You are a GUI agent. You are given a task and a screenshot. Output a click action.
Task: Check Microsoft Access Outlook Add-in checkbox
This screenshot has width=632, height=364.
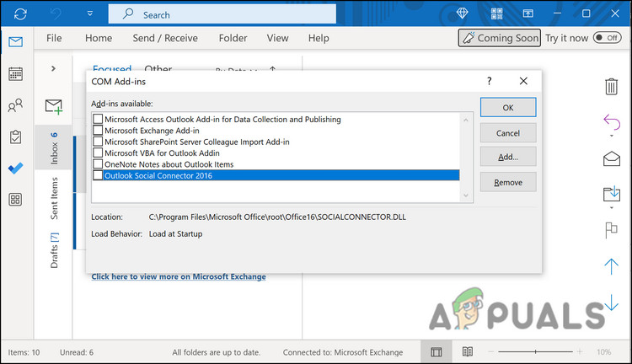[98, 119]
